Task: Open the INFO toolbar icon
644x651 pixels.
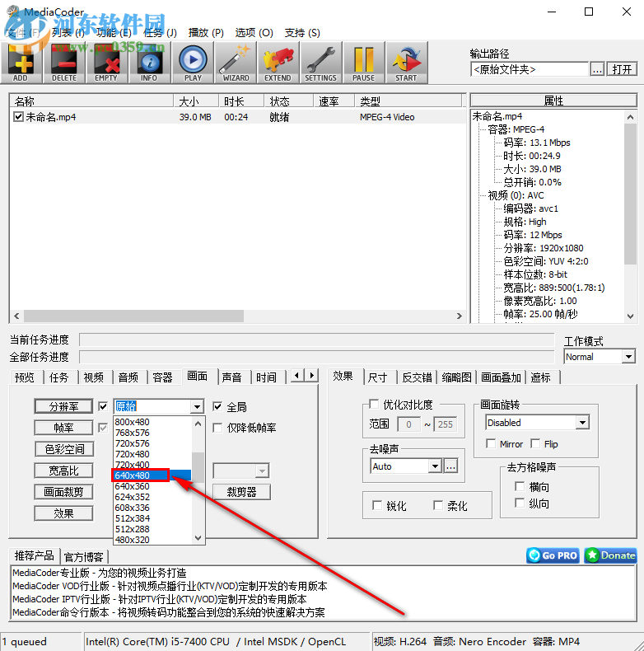Action: (149, 63)
